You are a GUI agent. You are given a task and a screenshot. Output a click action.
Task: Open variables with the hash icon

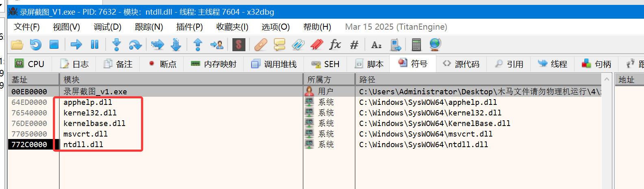pyautogui.click(x=354, y=45)
